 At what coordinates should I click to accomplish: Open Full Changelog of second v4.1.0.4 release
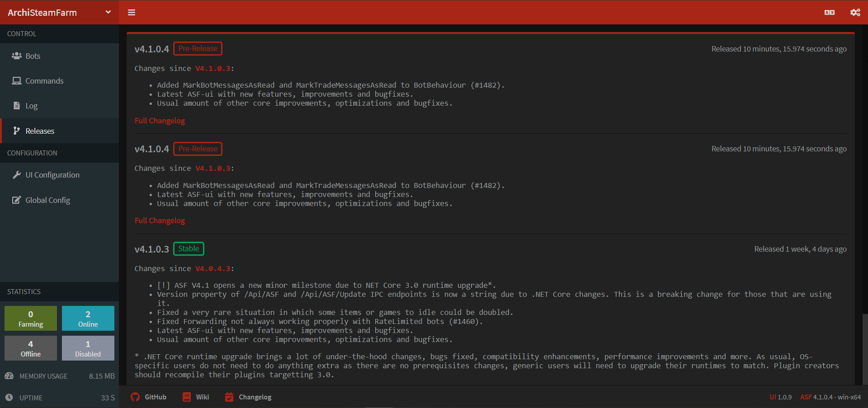160,220
